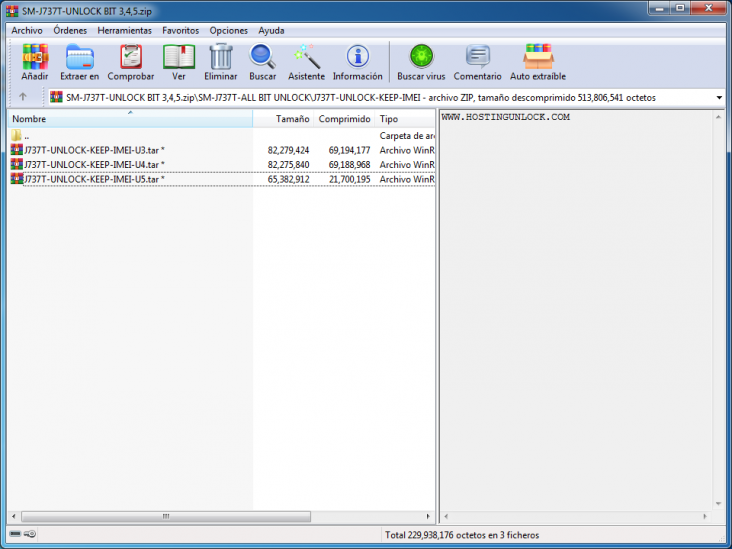Go up one folder with the arrow
Viewport: 732px width, 549px height.
click(x=22, y=97)
